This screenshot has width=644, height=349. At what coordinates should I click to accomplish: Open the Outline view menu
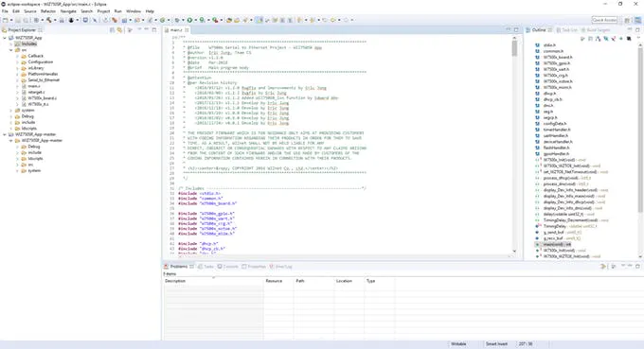637,38
